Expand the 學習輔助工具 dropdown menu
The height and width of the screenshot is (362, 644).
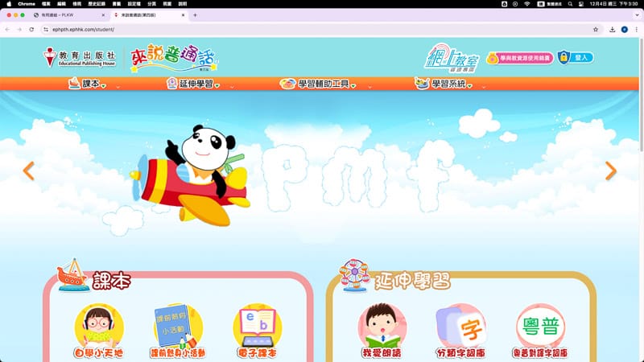[316, 84]
